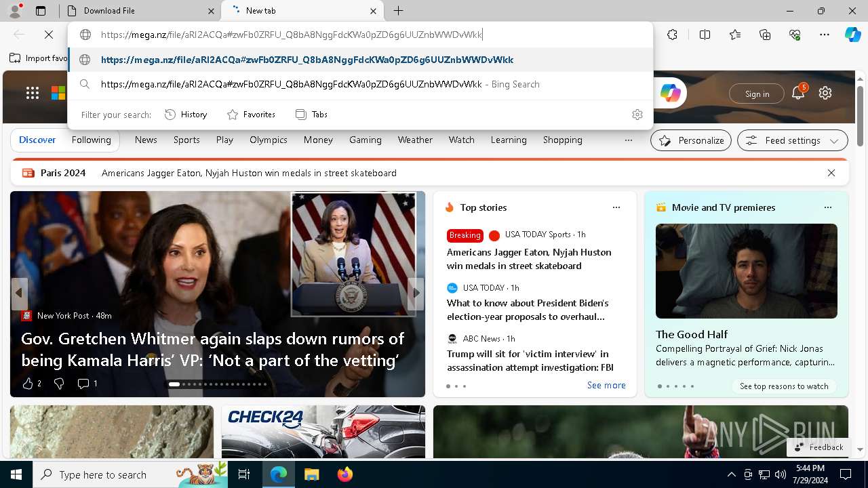Show hidden system tray icons
The height and width of the screenshot is (488, 868).
click(731, 474)
